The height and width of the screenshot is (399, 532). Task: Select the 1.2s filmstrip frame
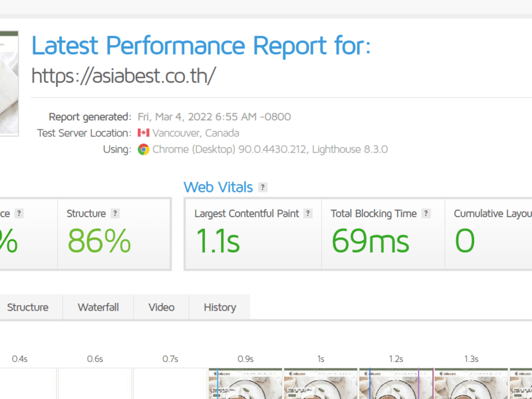coord(396,384)
